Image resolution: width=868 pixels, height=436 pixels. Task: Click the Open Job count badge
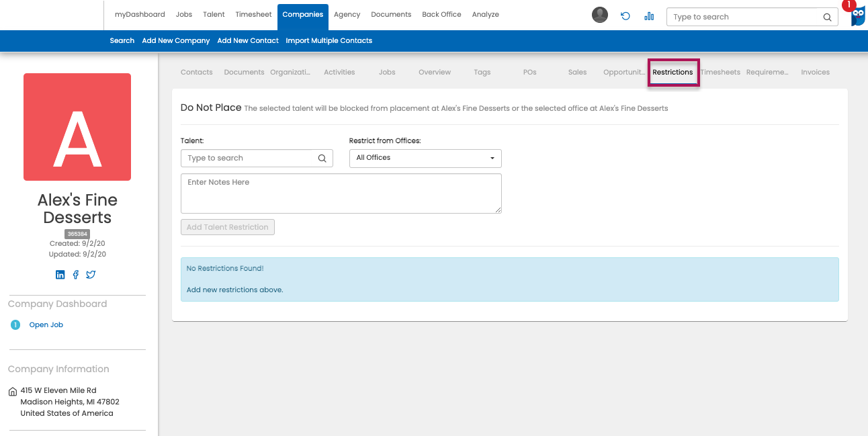(x=15, y=325)
